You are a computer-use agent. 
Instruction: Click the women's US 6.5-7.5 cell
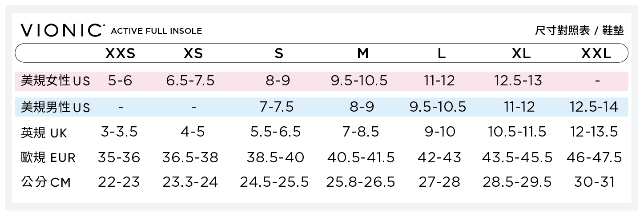pyautogui.click(x=190, y=81)
